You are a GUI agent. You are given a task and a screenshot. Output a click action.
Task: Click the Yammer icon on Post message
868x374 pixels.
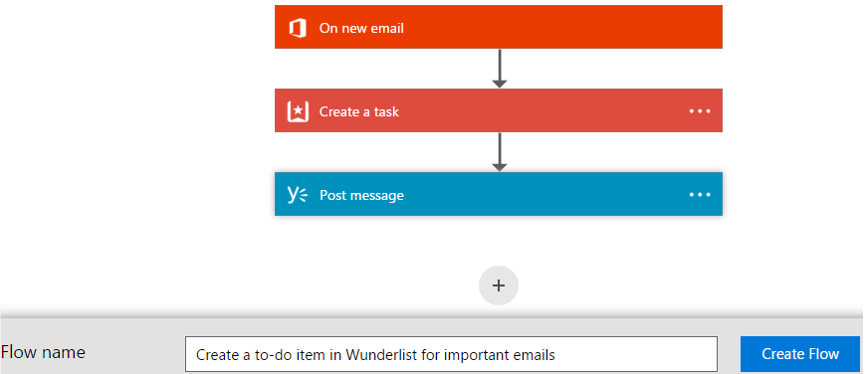298,195
